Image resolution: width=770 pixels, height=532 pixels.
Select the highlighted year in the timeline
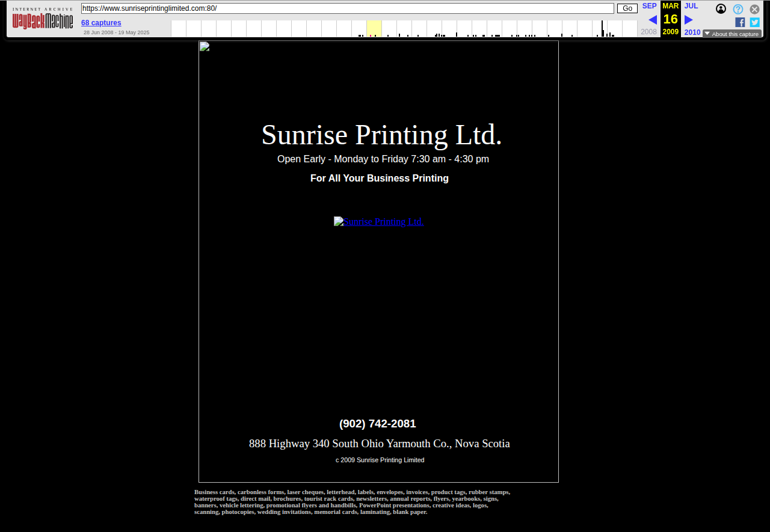coord(374,28)
